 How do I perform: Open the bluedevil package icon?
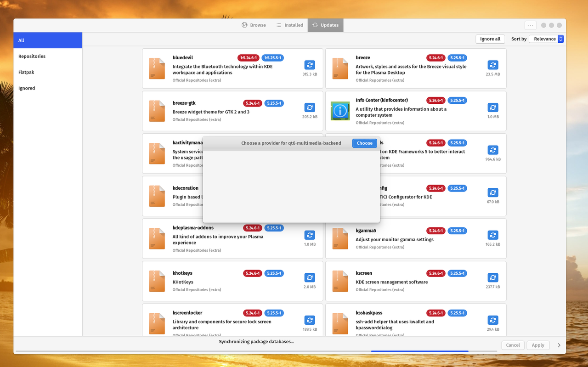point(157,68)
